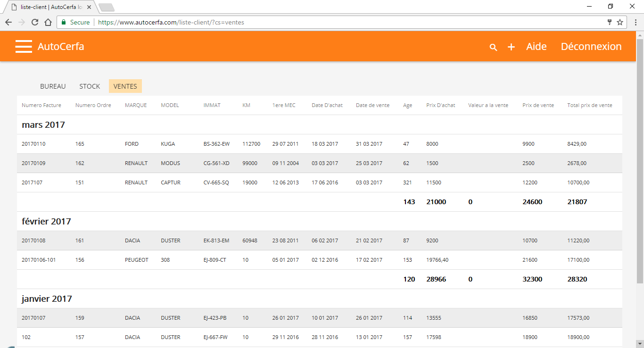Screen dimensions: 644x348
Task: Select the VENTES tab
Action: pos(125,86)
